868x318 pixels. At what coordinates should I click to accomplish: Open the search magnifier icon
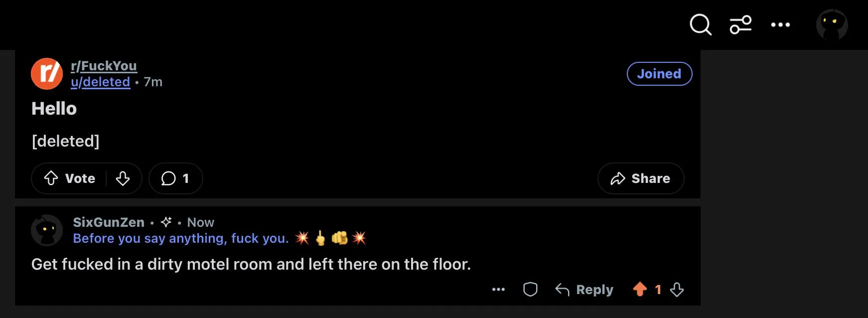click(700, 24)
